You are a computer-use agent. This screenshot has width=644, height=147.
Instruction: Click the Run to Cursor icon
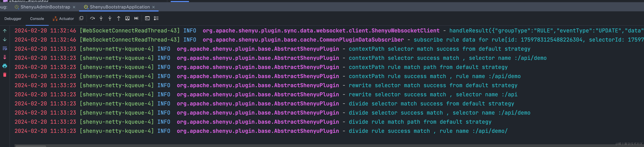coord(136,18)
